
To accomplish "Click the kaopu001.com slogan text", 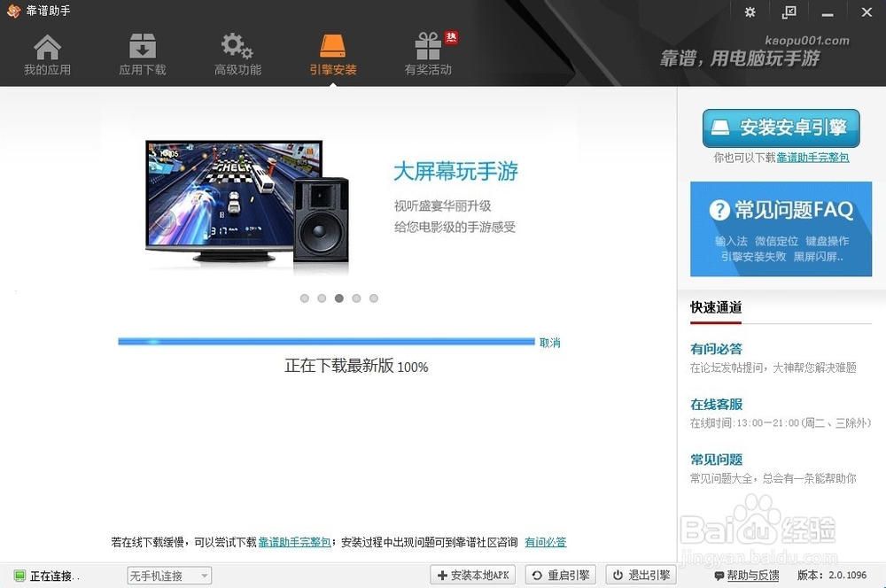I will click(x=807, y=41).
